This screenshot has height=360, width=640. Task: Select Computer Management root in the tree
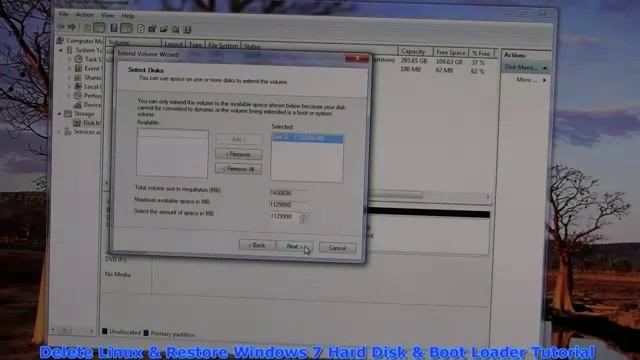[x=80, y=40]
